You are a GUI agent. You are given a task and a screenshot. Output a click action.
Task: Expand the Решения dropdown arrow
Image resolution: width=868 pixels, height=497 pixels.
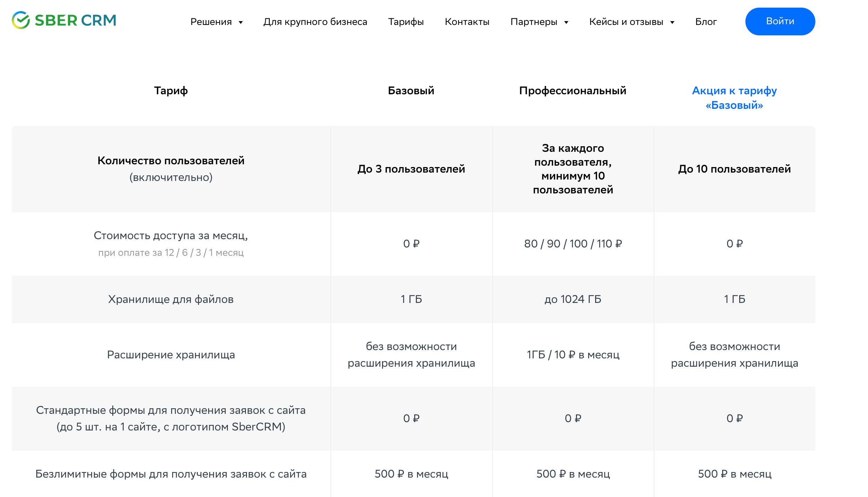click(241, 23)
